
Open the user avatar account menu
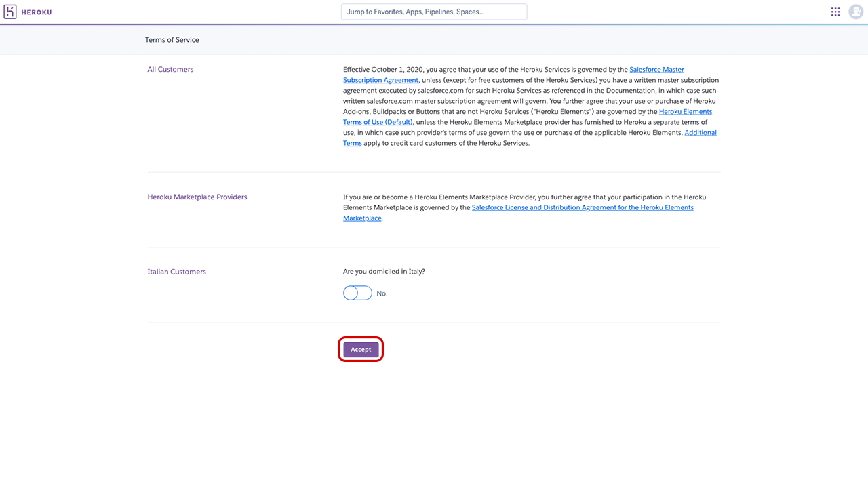tap(856, 12)
